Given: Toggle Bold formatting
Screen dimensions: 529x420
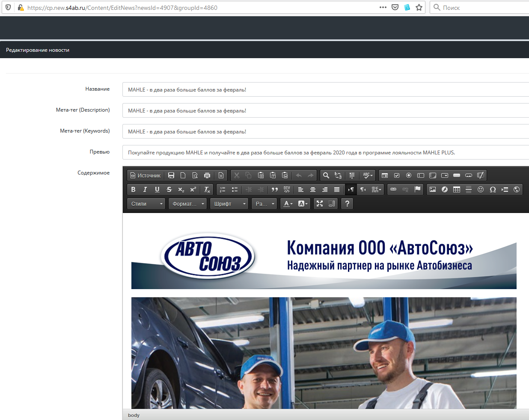Looking at the screenshot, I should pos(133,189).
